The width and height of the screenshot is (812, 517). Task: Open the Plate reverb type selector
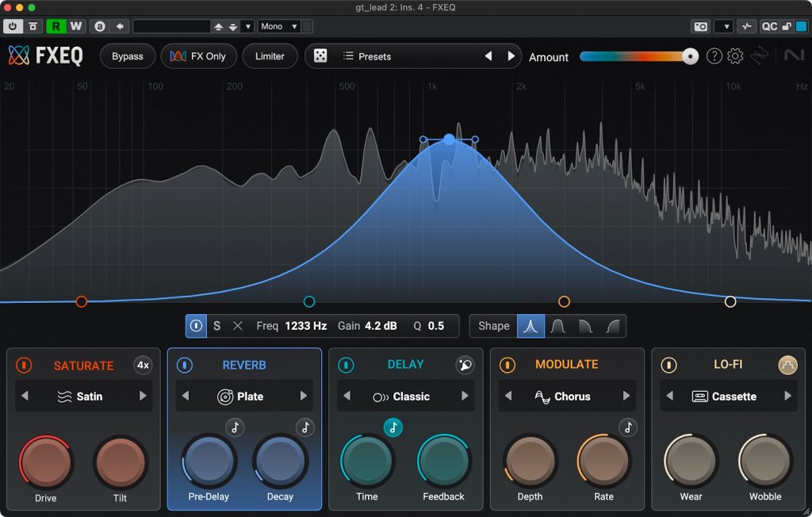point(244,396)
